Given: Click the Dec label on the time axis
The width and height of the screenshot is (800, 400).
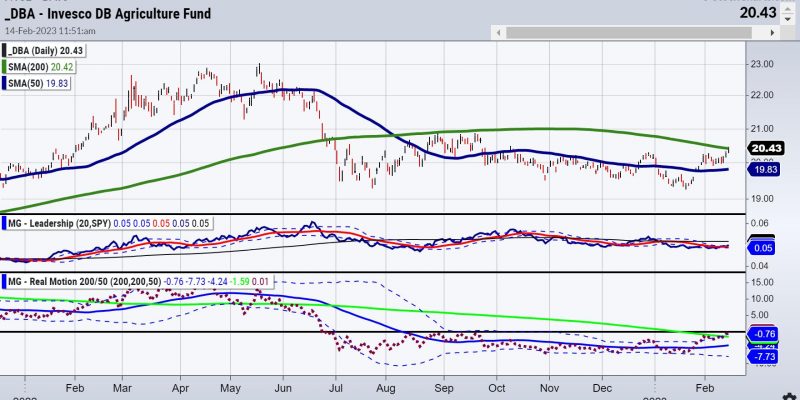Looking at the screenshot, I should click(x=602, y=387).
